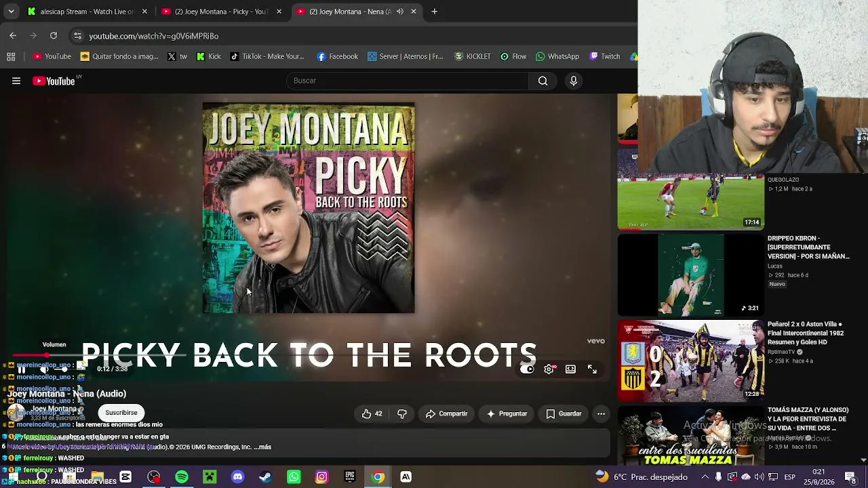Open the Quitar fondo a imagen bookmark
Viewport: 868px width, 488px height.
[119, 56]
